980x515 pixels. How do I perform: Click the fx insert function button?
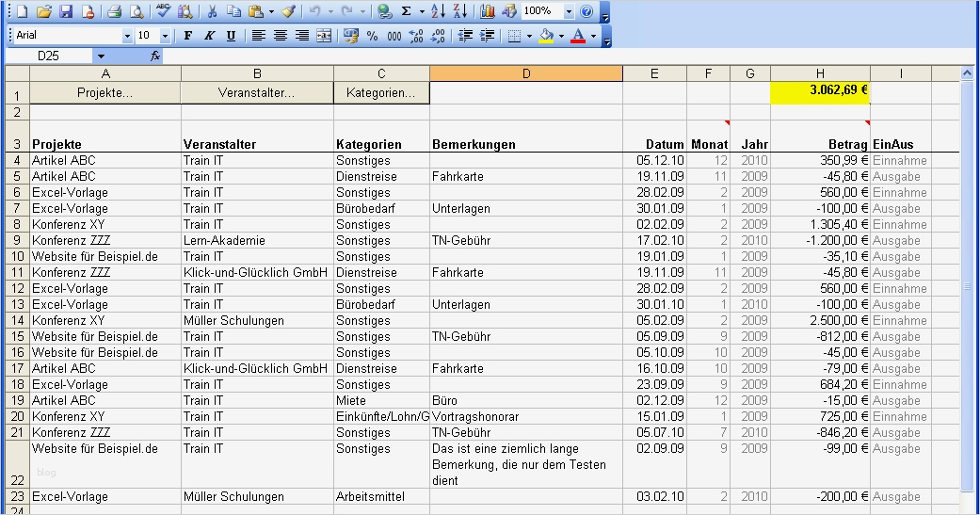[x=155, y=56]
